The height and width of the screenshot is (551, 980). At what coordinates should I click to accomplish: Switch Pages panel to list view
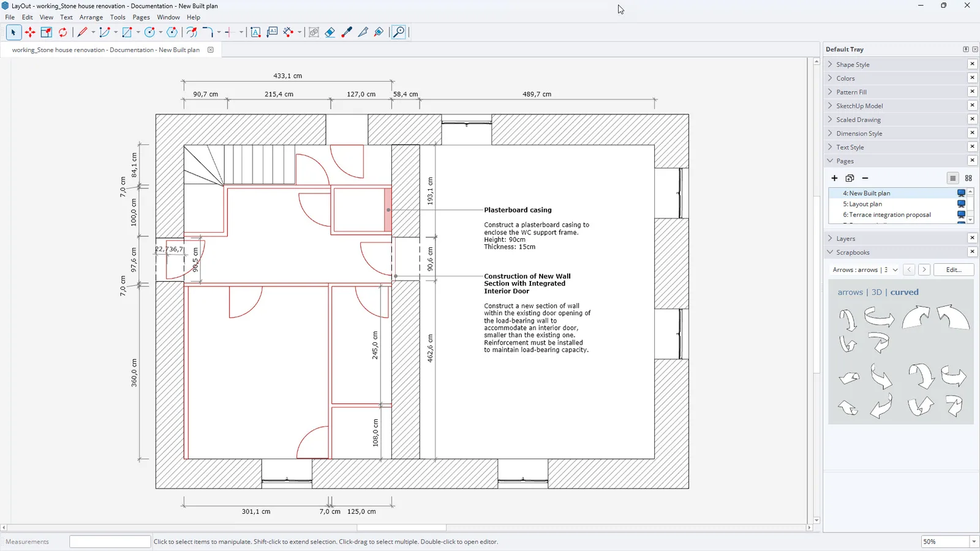pyautogui.click(x=952, y=178)
